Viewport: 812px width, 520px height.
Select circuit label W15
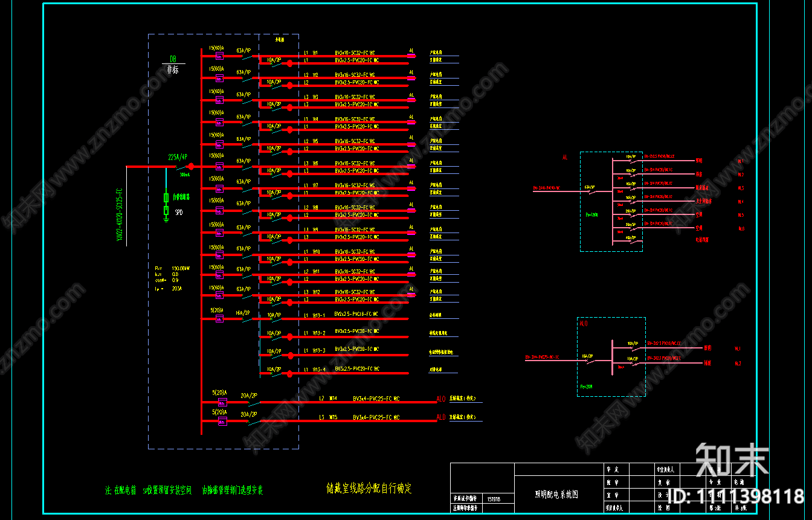tap(333, 417)
